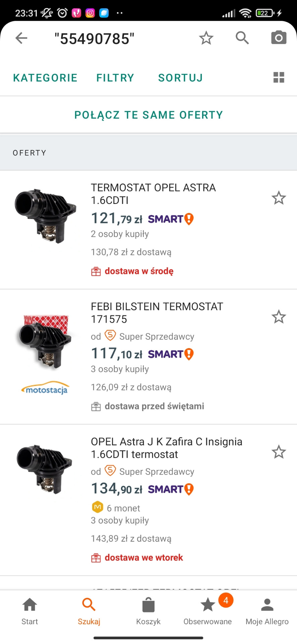Open search with the magnifier icon

click(242, 38)
